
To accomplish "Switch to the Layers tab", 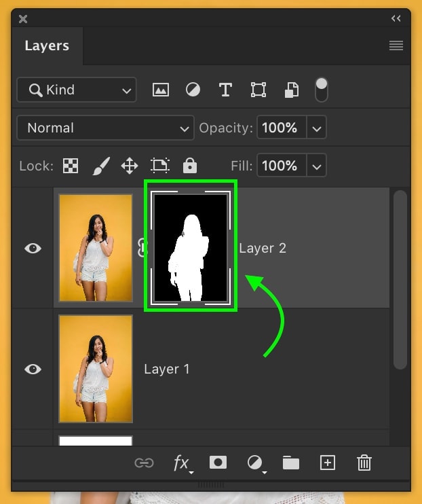I will (x=47, y=46).
